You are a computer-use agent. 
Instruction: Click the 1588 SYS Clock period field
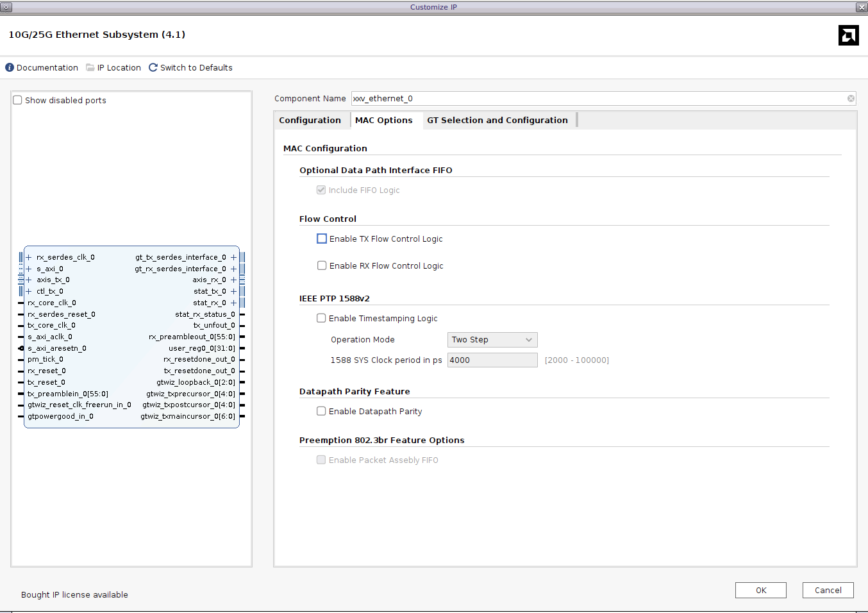(492, 360)
